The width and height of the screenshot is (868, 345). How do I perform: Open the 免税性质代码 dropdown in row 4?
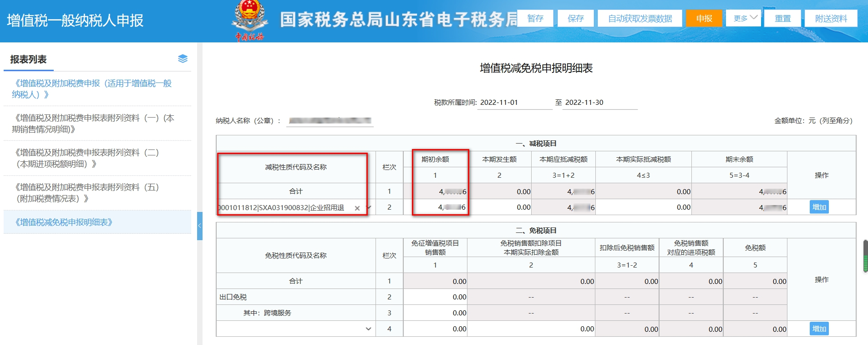[368, 329]
